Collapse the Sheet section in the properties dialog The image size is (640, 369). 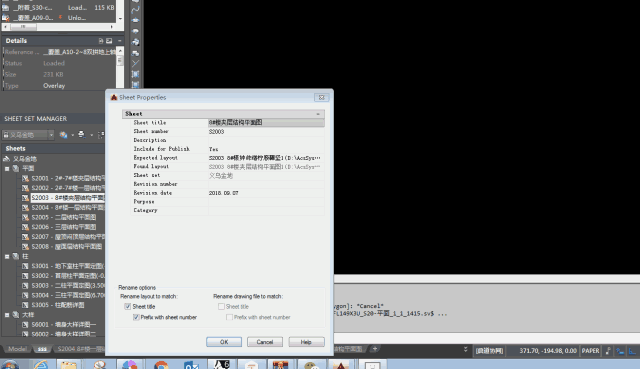click(318, 114)
